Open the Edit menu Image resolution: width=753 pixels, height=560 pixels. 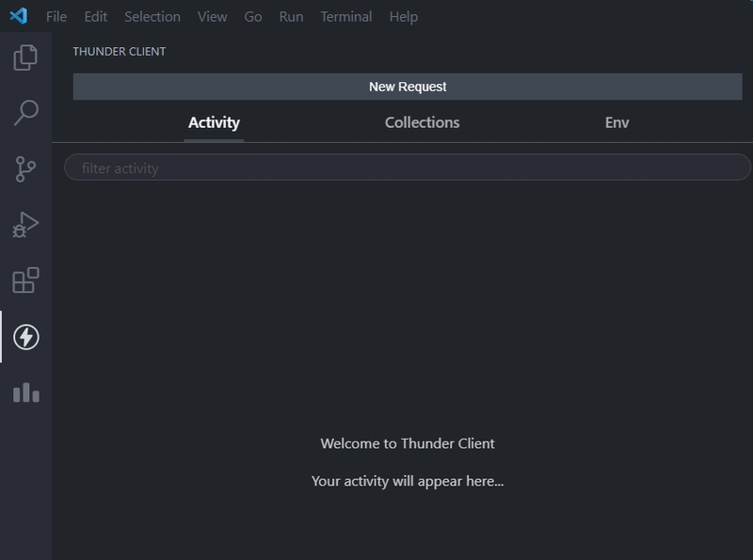click(96, 17)
